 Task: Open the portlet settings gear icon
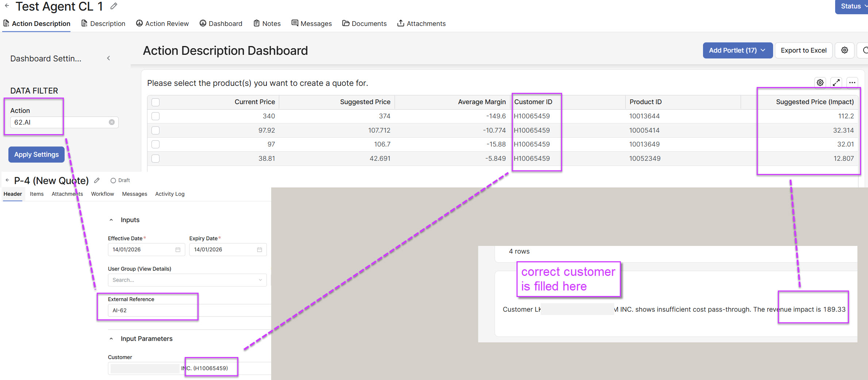pos(820,83)
